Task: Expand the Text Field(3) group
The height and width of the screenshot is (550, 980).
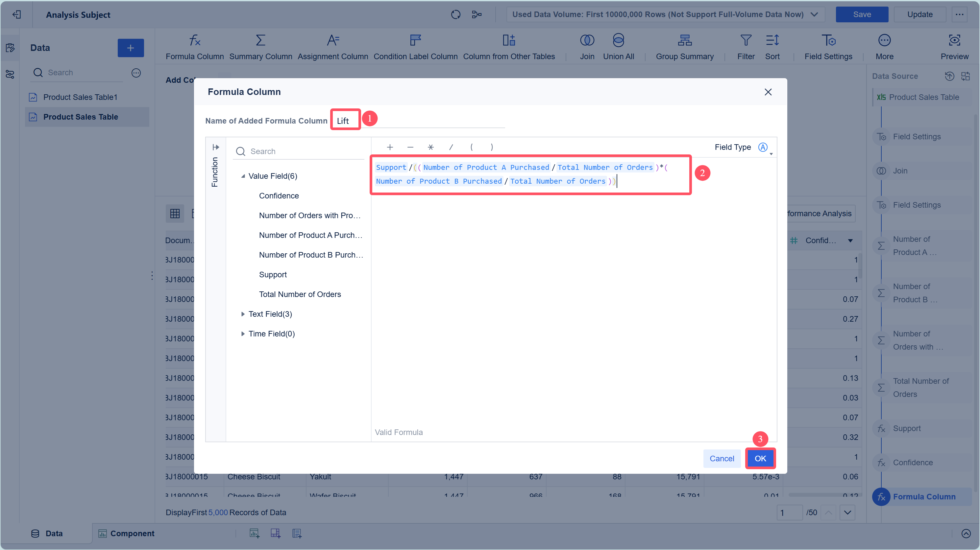Action: (x=243, y=314)
